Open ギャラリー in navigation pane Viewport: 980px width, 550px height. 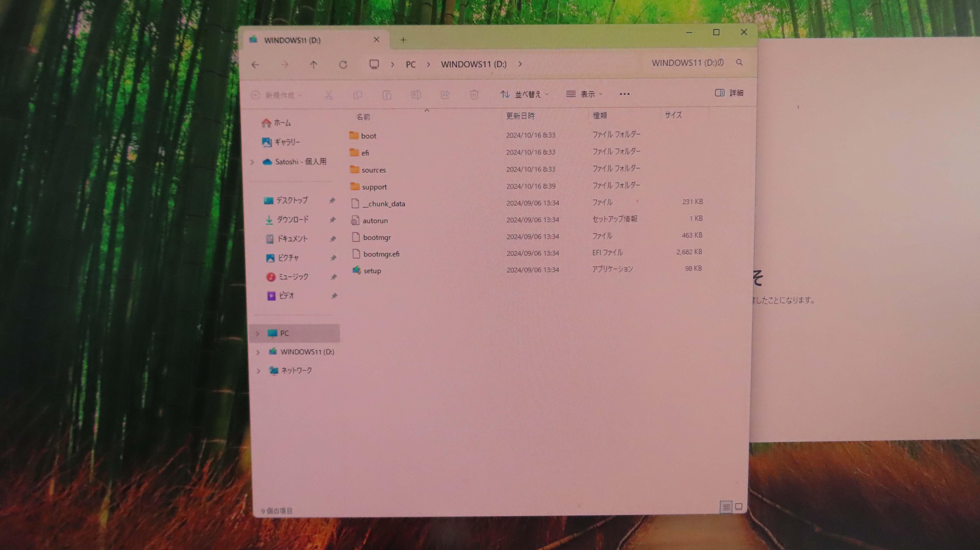pyautogui.click(x=281, y=142)
